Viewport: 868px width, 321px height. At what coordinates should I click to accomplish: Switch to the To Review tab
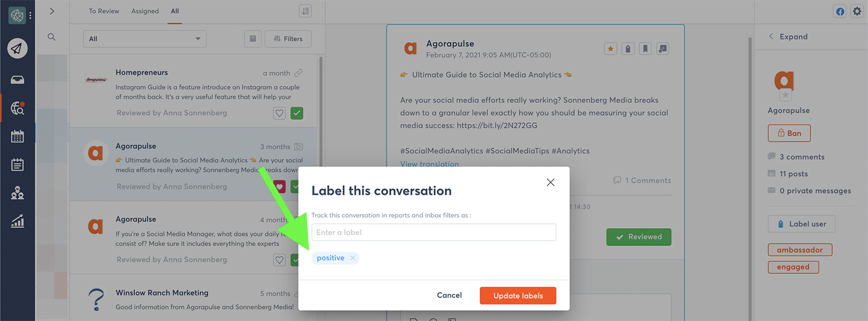[104, 11]
